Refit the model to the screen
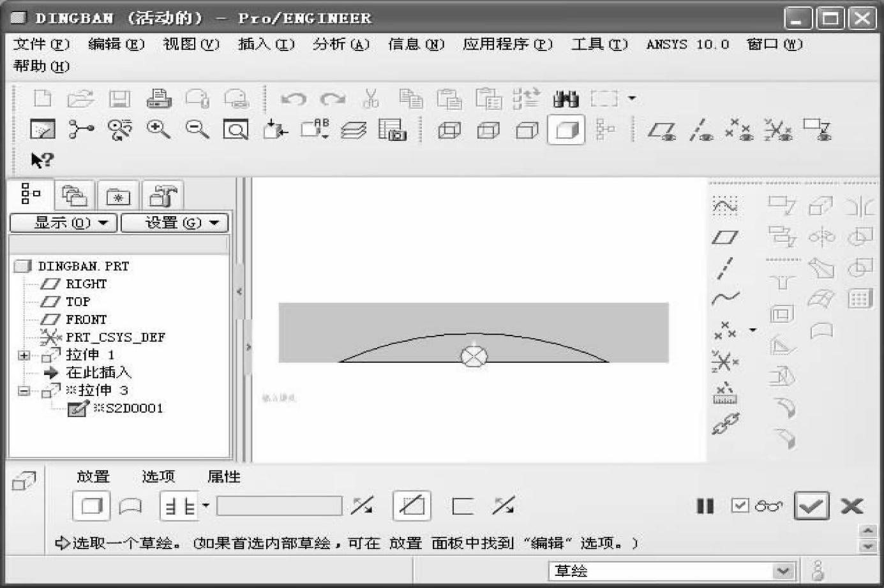The height and width of the screenshot is (588, 884). pyautogui.click(x=236, y=130)
